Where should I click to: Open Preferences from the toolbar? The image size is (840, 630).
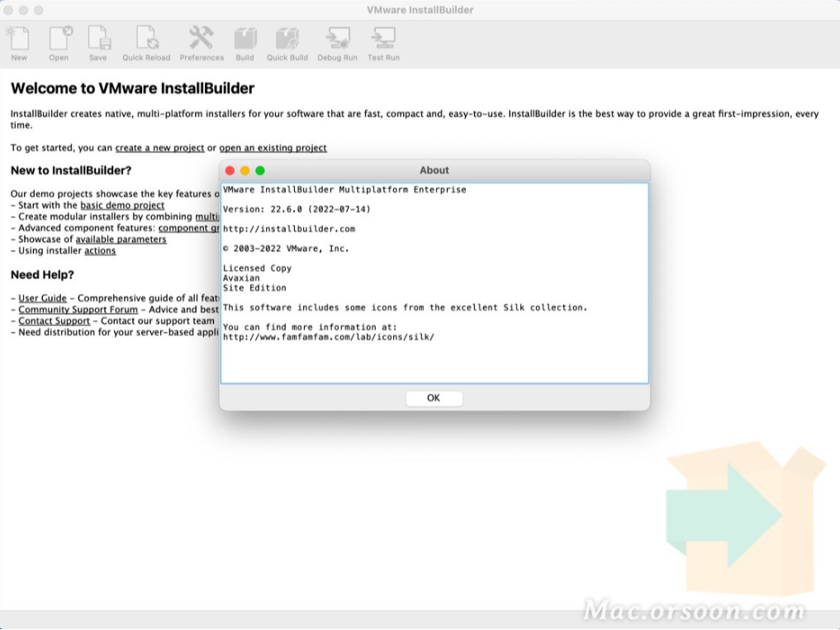coord(202,44)
